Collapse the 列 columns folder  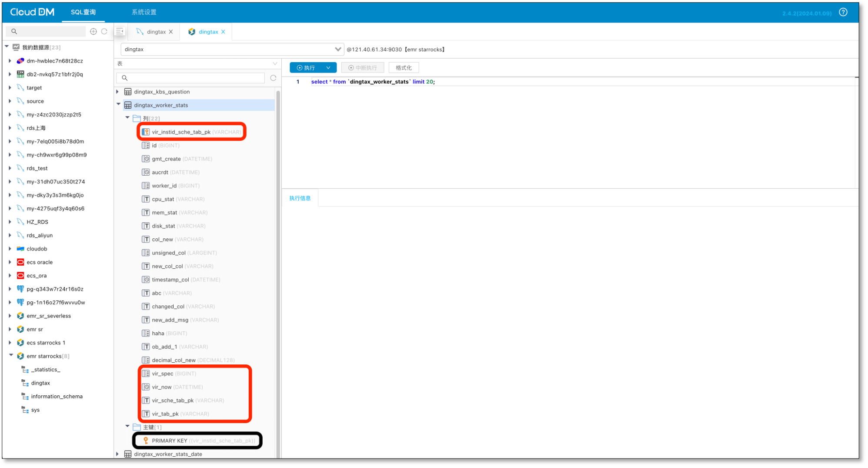pyautogui.click(x=127, y=118)
